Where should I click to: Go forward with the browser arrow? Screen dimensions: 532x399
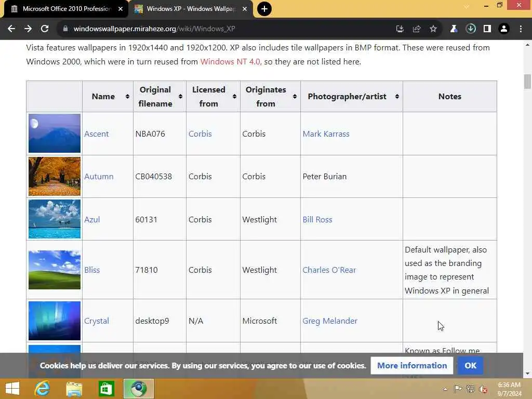pos(28,29)
